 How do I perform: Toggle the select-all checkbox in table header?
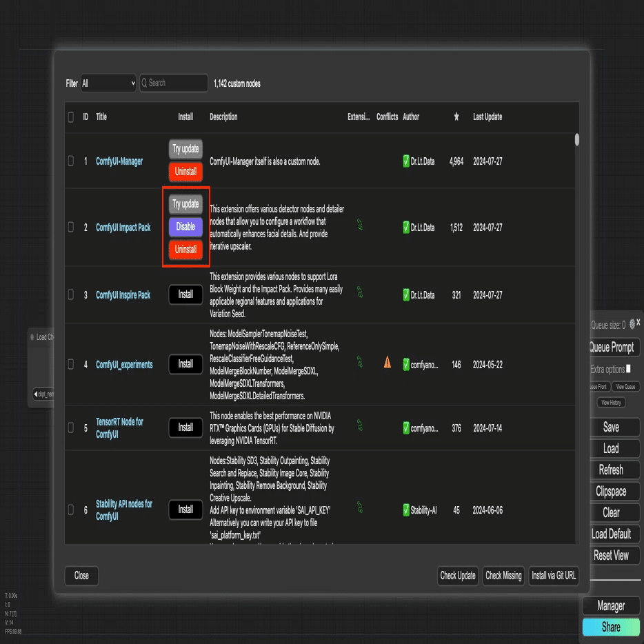(70, 117)
